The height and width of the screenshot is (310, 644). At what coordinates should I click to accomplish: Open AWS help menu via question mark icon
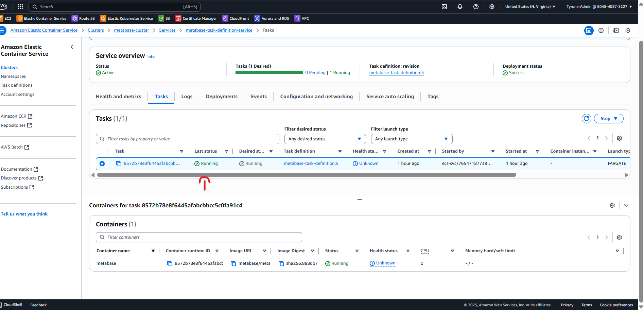[x=475, y=6]
